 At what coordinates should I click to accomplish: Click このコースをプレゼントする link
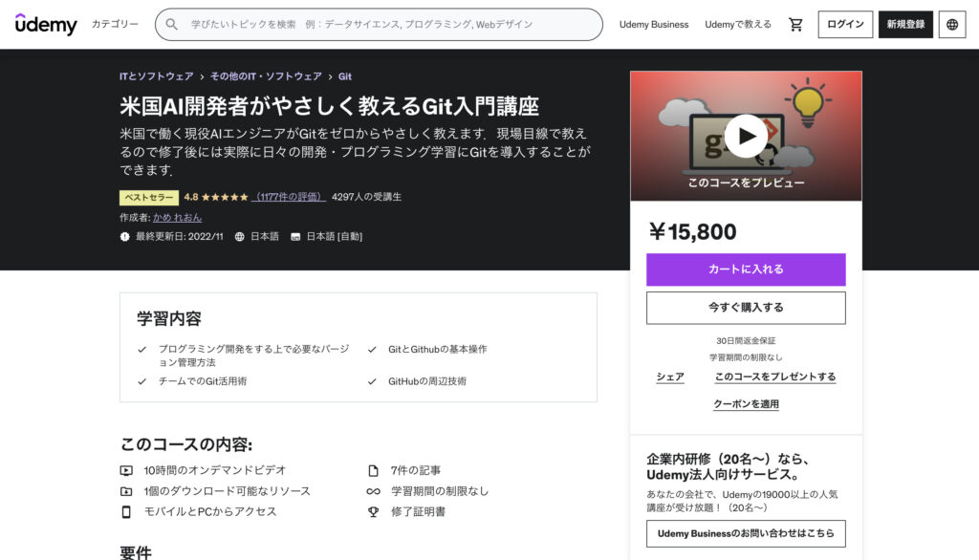click(x=774, y=377)
